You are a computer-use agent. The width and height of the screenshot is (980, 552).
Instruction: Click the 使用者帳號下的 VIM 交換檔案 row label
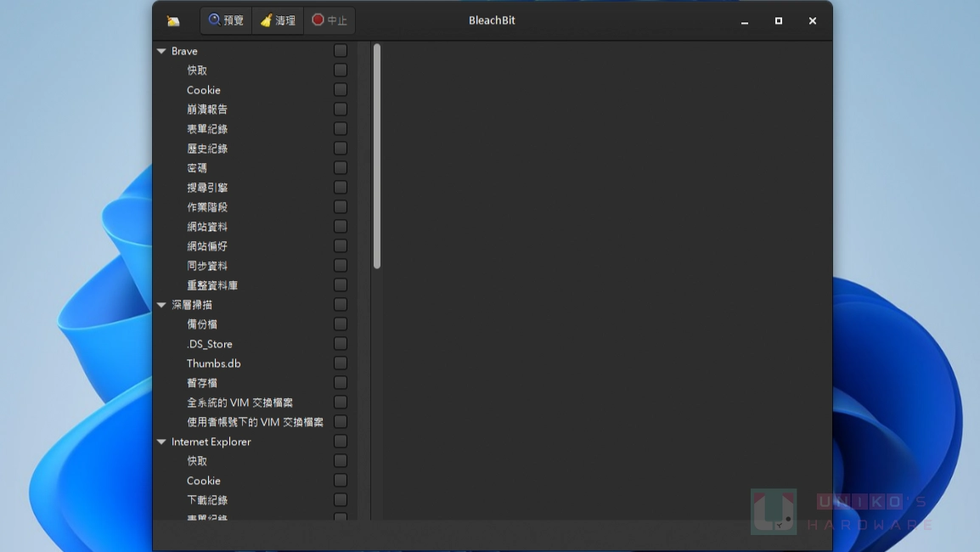255,422
